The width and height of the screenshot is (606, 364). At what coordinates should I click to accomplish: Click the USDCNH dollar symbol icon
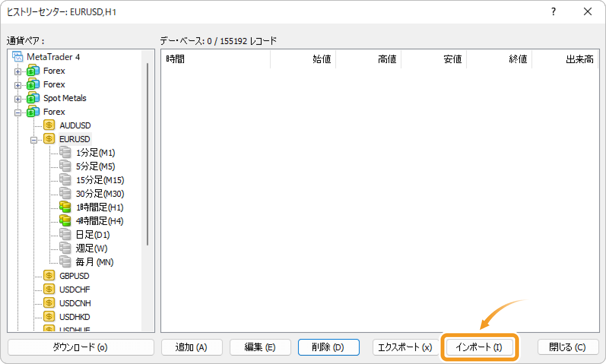pos(49,303)
